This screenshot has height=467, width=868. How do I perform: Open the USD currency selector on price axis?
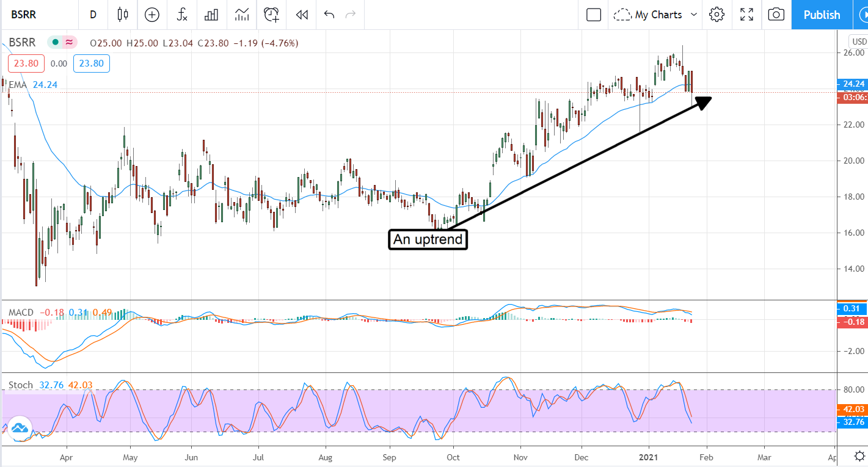click(x=859, y=42)
